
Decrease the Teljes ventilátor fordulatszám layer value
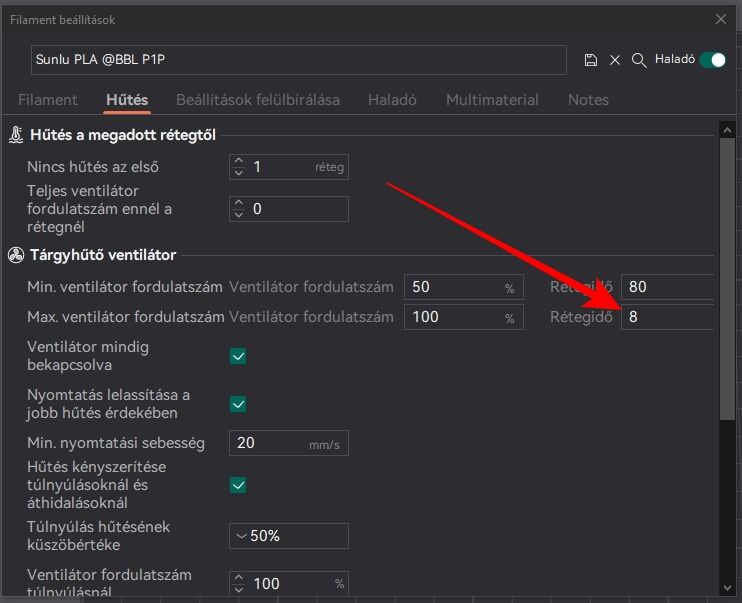click(x=238, y=214)
